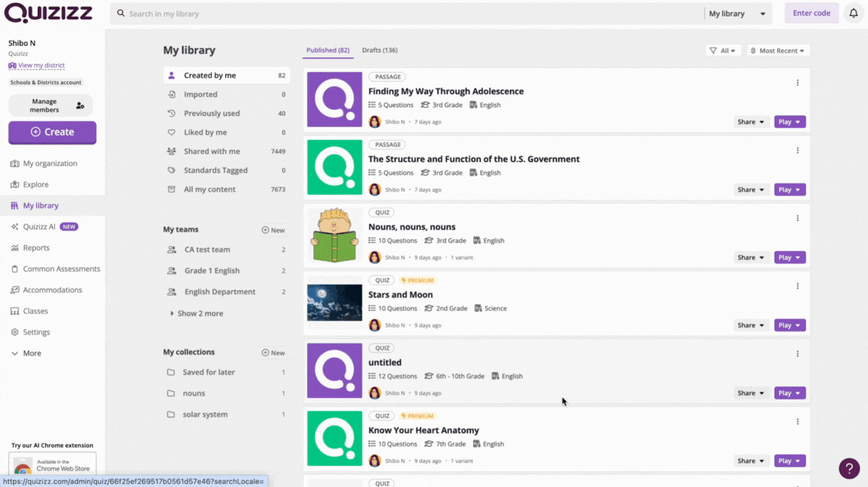Screen dimensions: 868x487
Task: Click the Explore sidebar icon
Action: [x=15, y=184]
